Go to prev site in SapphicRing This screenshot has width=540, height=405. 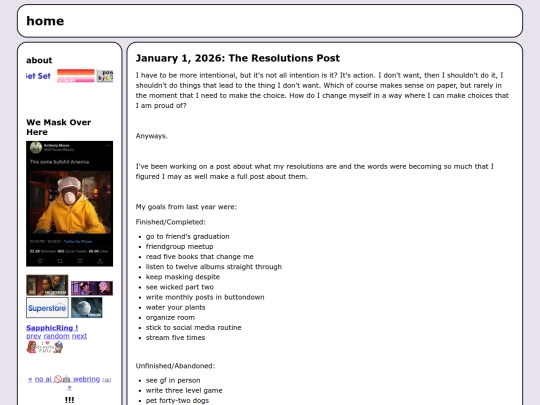click(34, 336)
